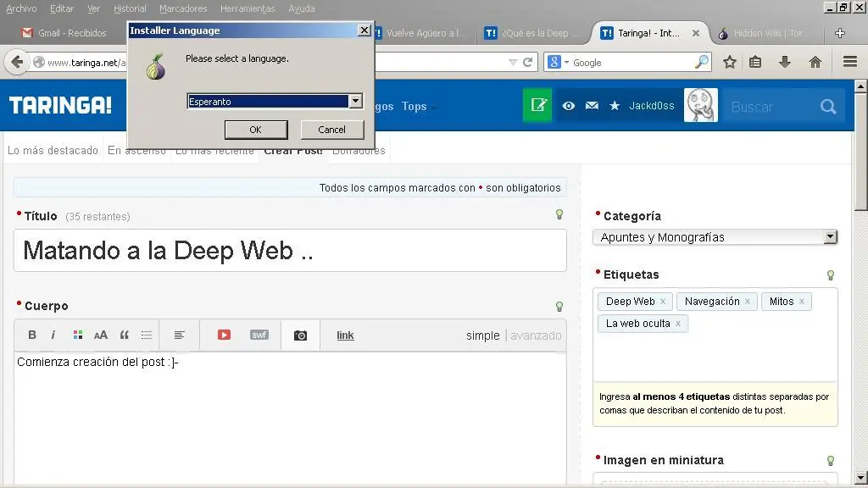The height and width of the screenshot is (488, 868).
Task: Click the link button in editor
Action: 345,335
